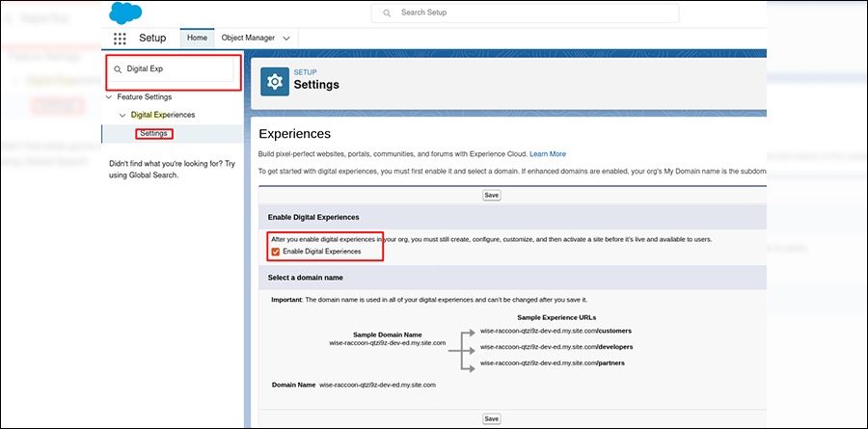Click the bottom Save button
Viewport: 868px width, 429px height.
(x=492, y=419)
